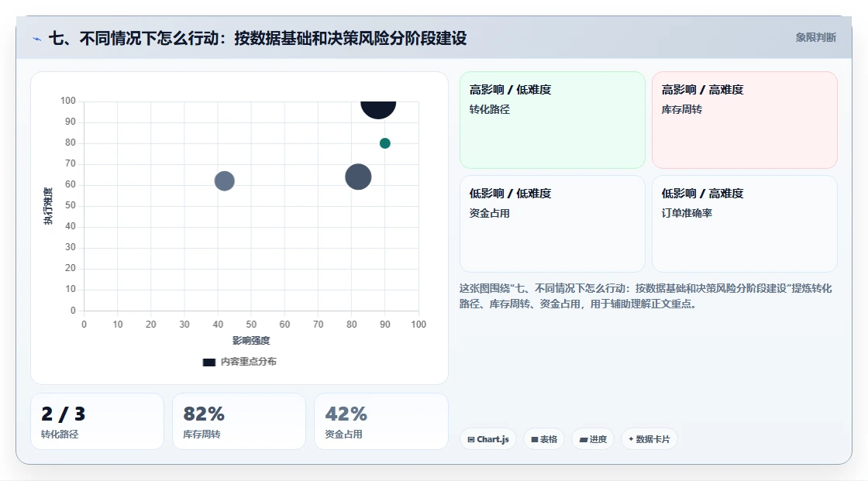Select the bubble near impact 40
Screen dimensions: 868x481
tap(224, 181)
